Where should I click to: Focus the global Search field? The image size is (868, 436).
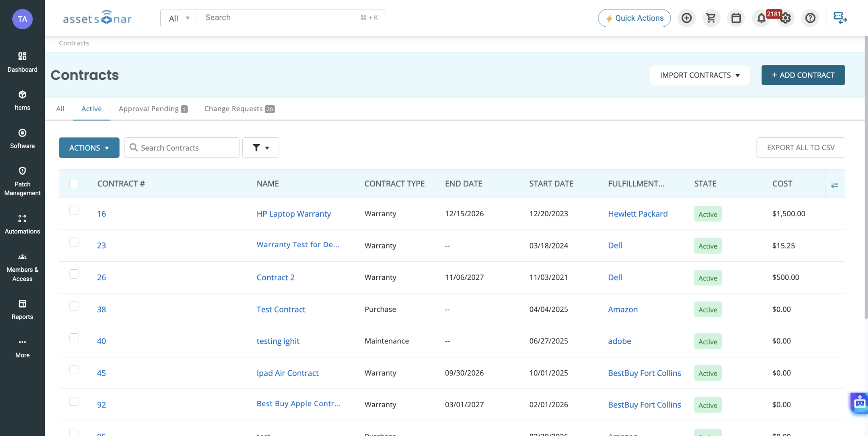290,18
